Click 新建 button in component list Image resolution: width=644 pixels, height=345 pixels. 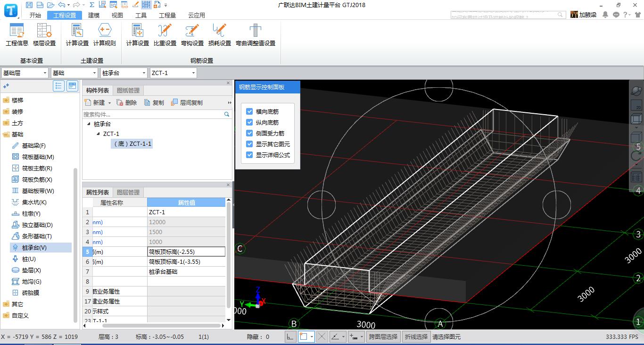point(95,103)
